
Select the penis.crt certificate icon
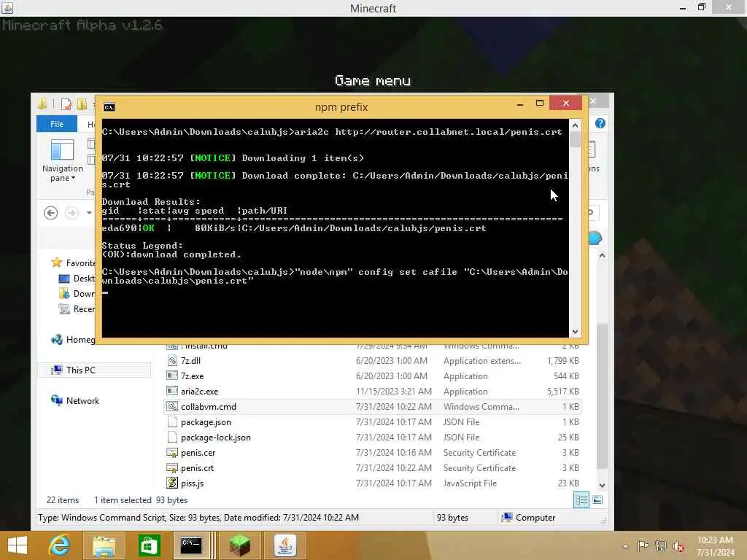[x=172, y=467]
